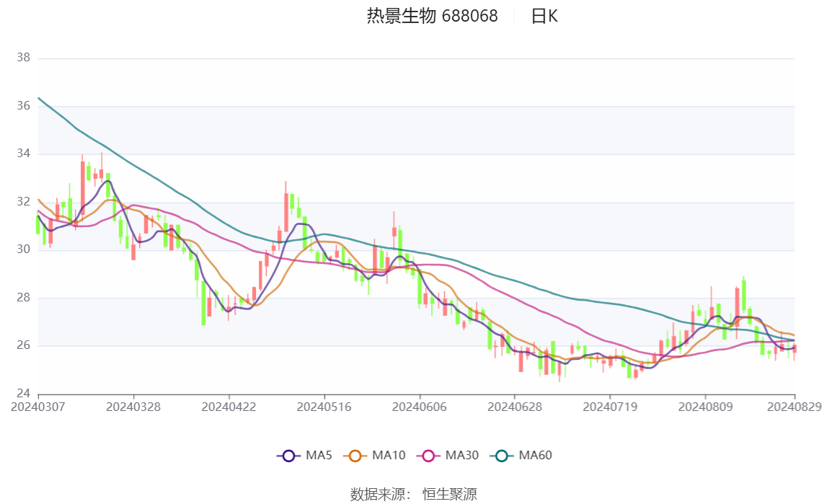Toggle the MA5 legend series

(x=304, y=456)
